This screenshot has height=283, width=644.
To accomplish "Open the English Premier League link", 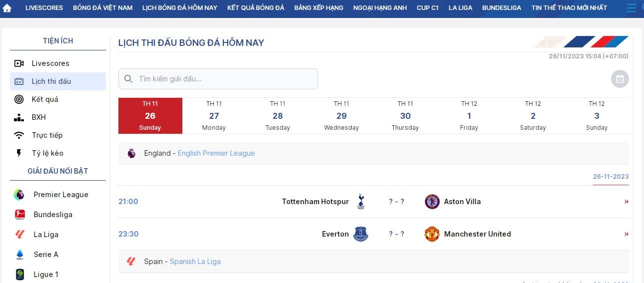I will [x=216, y=153].
